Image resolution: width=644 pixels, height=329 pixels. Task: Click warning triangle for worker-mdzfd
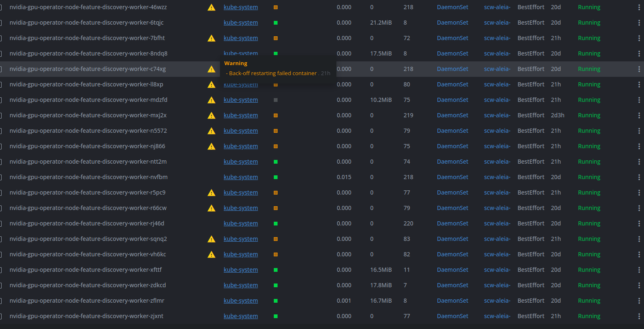[x=212, y=100]
